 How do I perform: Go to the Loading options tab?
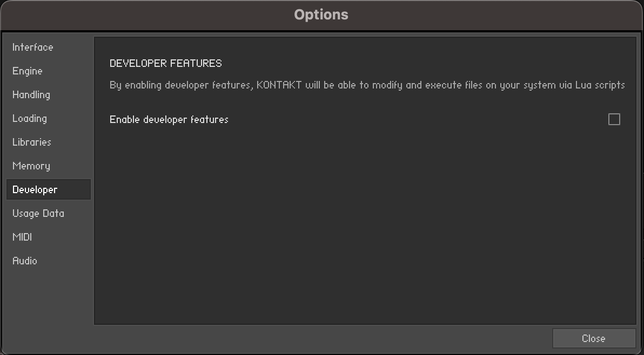coord(30,119)
